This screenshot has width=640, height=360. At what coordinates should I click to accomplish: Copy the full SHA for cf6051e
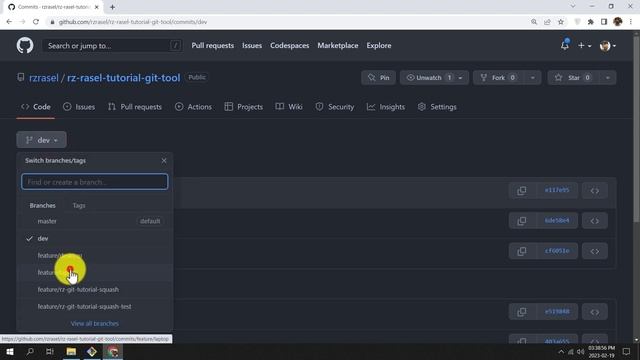point(521,251)
